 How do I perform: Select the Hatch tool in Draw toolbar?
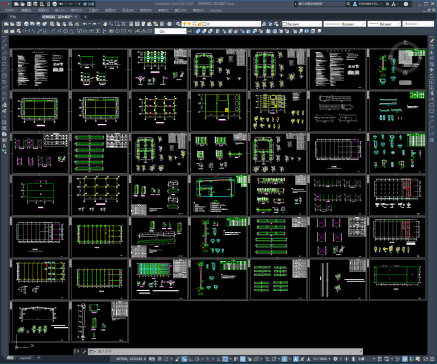click(4, 122)
